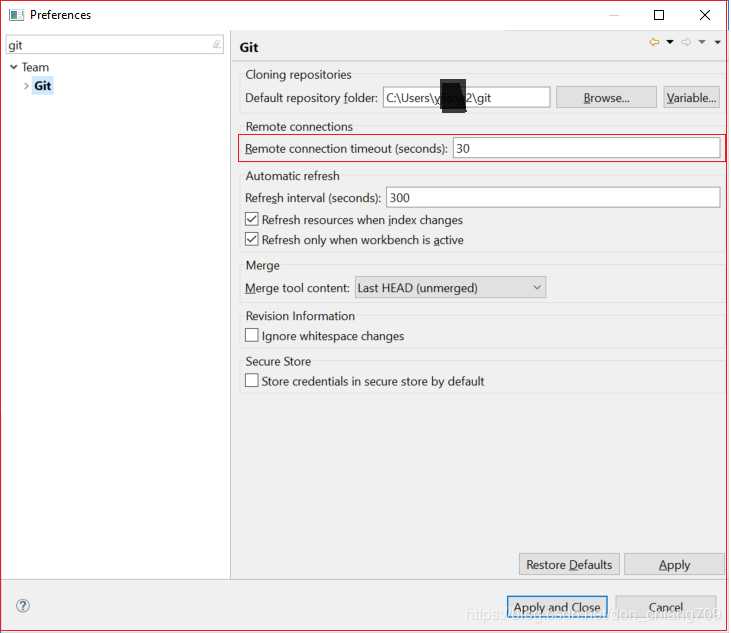Open the Merge tool content dropdown
The image size is (731, 633).
450,288
